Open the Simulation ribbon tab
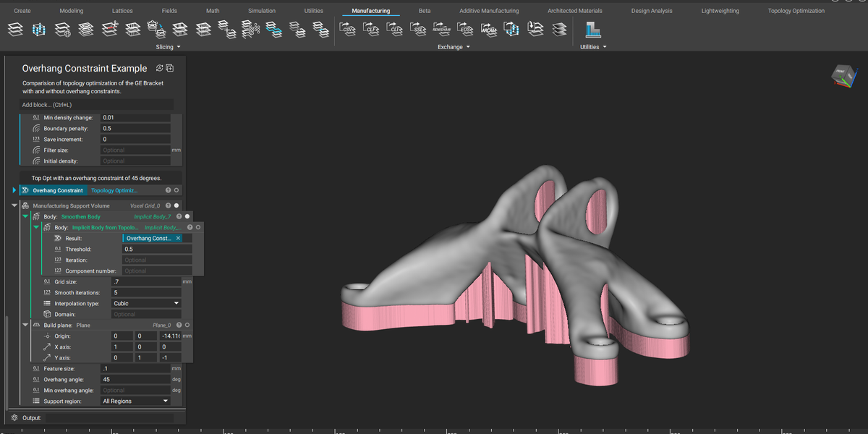 [261, 10]
